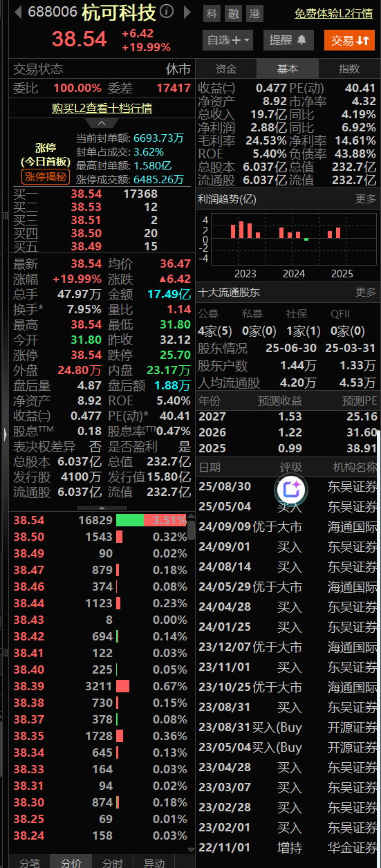Screen dimensions: 381x868
Task: Click the 港 tag icon
Action: (x=256, y=13)
